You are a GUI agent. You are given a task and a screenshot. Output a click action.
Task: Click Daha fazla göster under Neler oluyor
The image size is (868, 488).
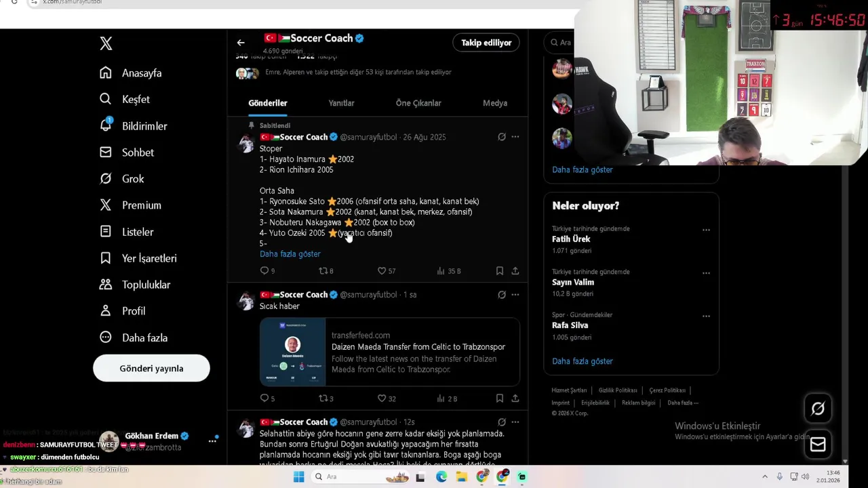(583, 361)
